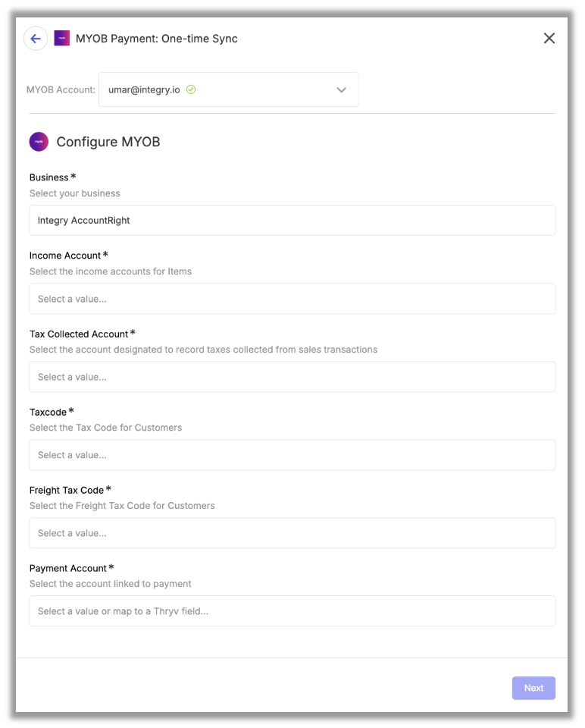Click the Income Account label

[65, 256]
